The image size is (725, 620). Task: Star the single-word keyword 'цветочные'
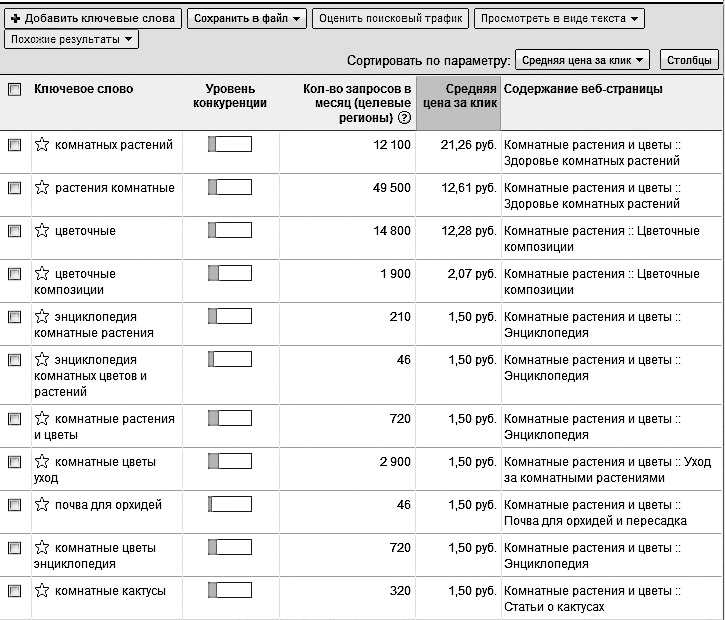42,231
